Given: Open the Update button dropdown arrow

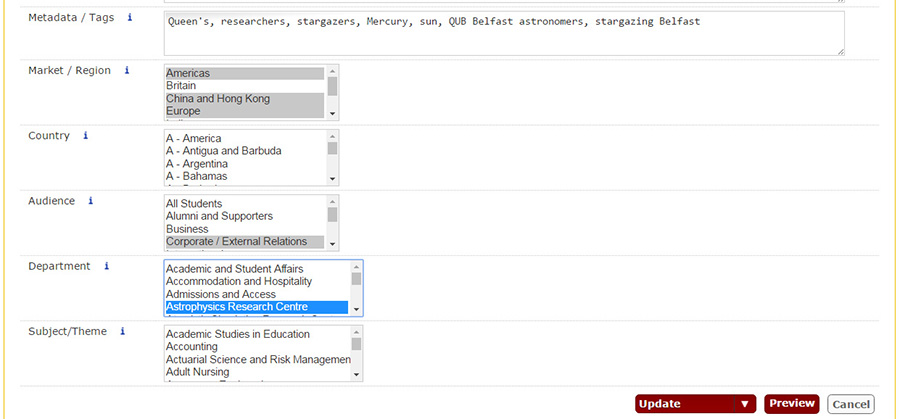Looking at the screenshot, I should tap(745, 404).
